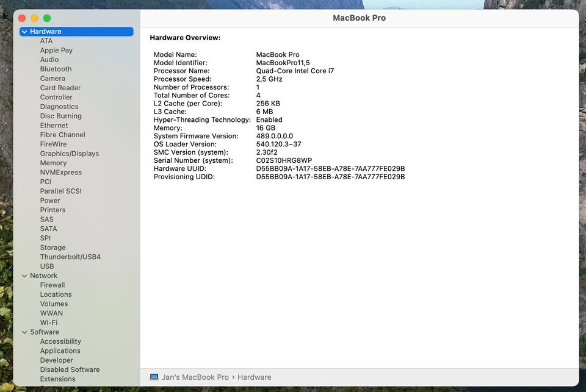Viewport: 586px width, 392px height.
Task: Select the serial number value text
Action: [284, 160]
